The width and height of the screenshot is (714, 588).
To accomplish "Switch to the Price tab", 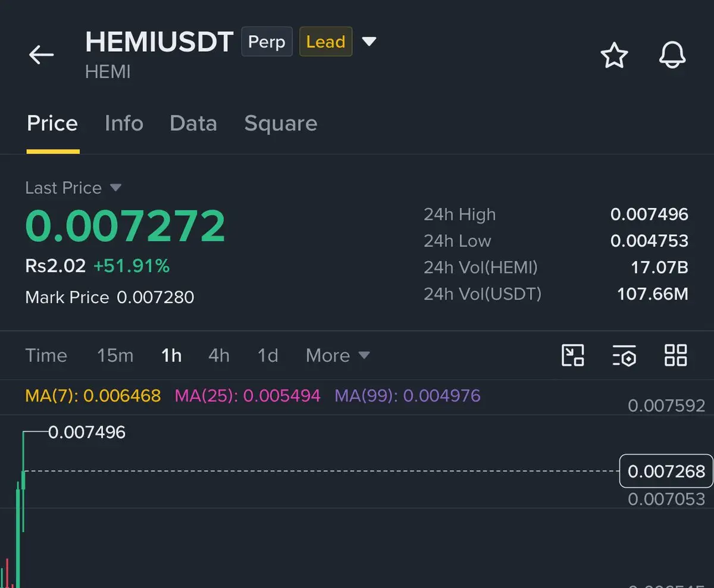I will click(52, 124).
